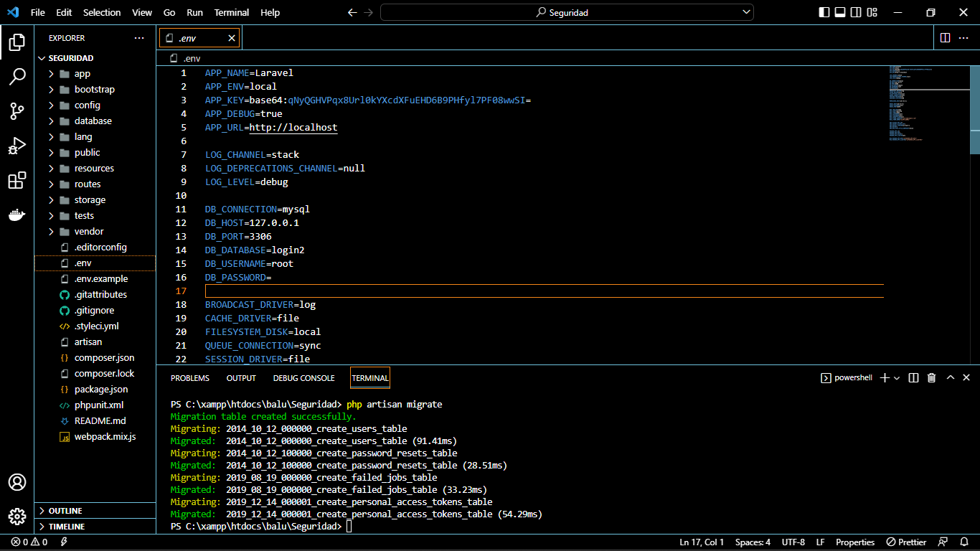Viewport: 980px width, 551px height.
Task: Toggle the primary side bar layout
Action: tap(824, 12)
